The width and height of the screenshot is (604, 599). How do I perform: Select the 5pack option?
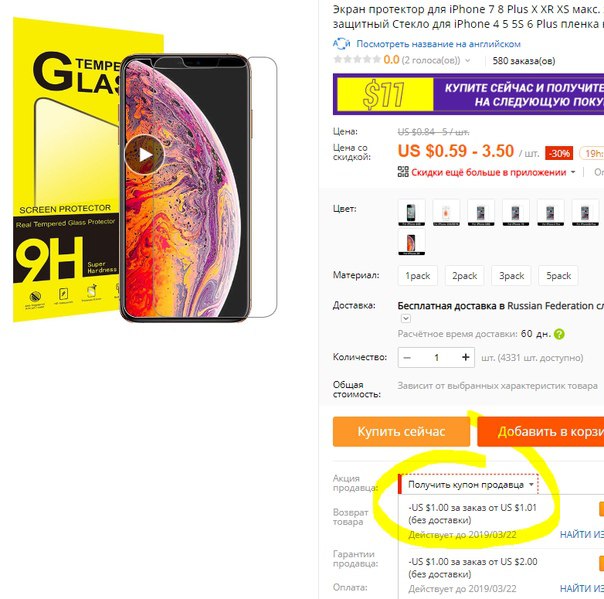pos(558,276)
